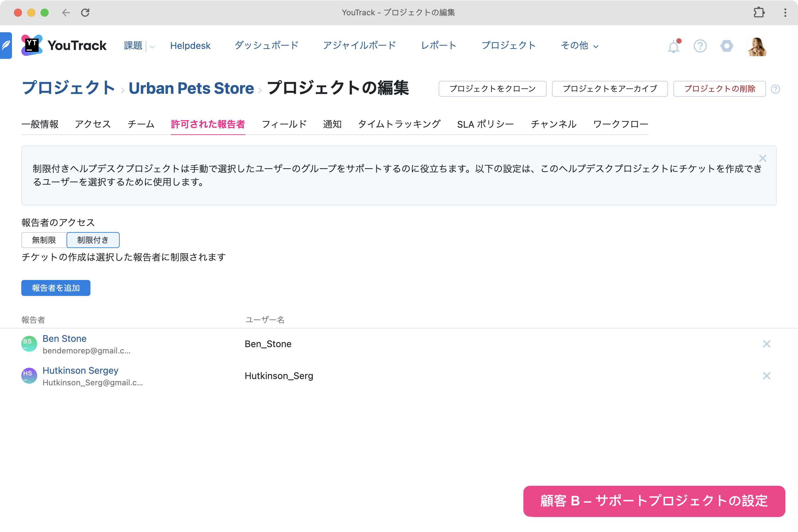Viewport: 798px width, 532px height.
Task: Click the blue feather icon at left edge
Action: [x=6, y=46]
